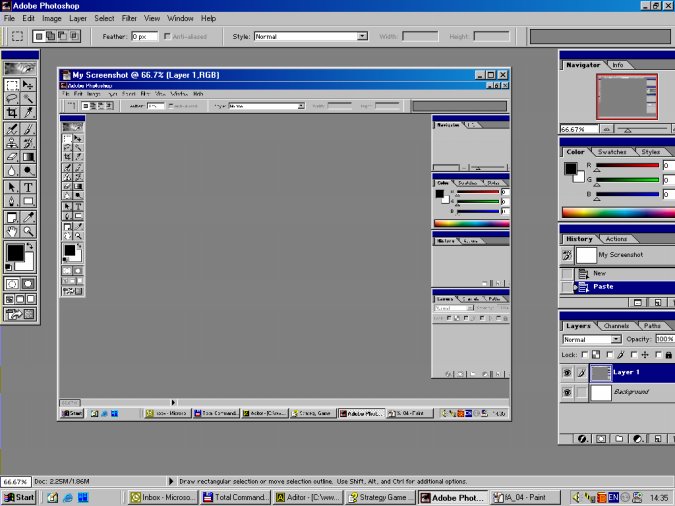This screenshot has width=675, height=506.
Task: Enable the lock transparent pixels checkbox
Action: 583,355
